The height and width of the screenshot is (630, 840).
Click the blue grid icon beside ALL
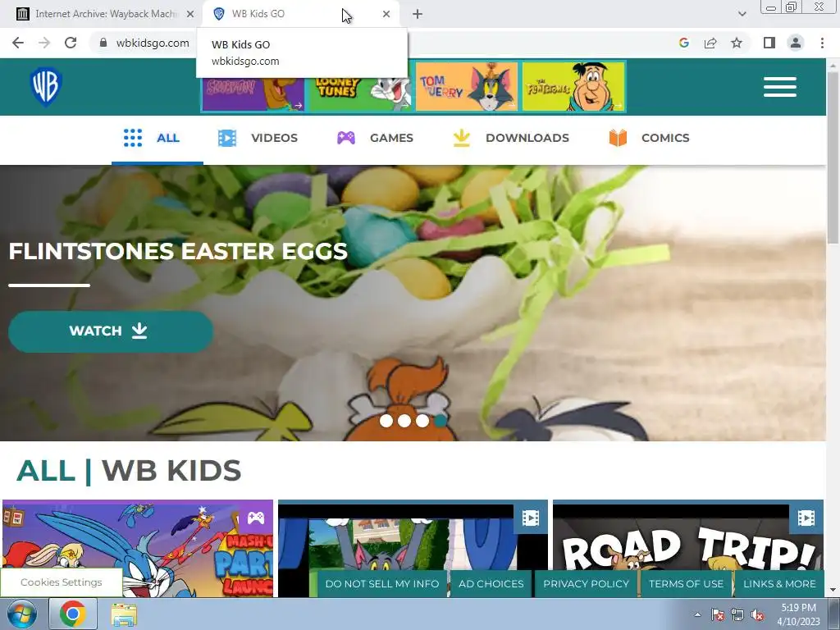coord(133,138)
